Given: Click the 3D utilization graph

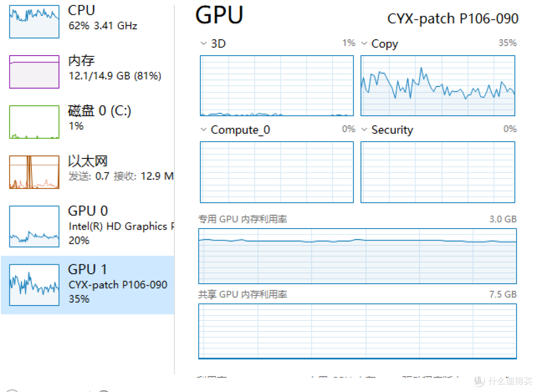Looking at the screenshot, I should coord(276,85).
